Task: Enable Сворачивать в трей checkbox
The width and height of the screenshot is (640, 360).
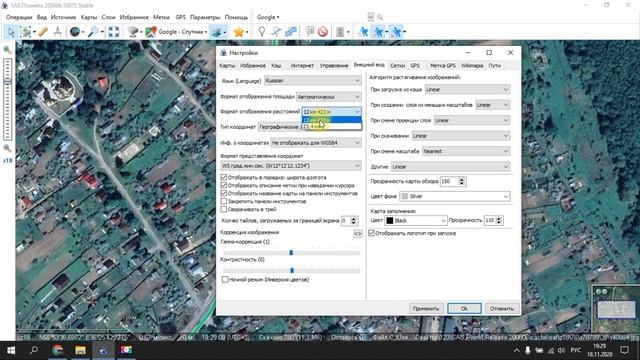Action: 224,209
